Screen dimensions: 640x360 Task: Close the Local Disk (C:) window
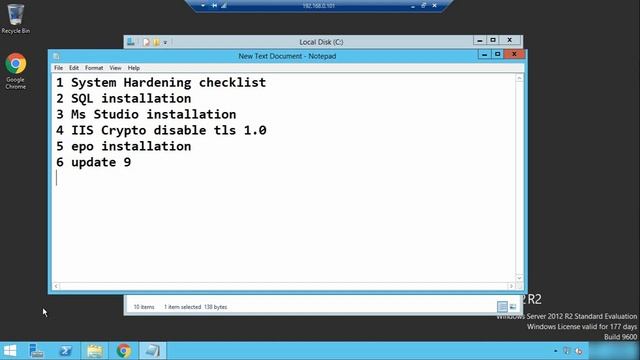510,40
